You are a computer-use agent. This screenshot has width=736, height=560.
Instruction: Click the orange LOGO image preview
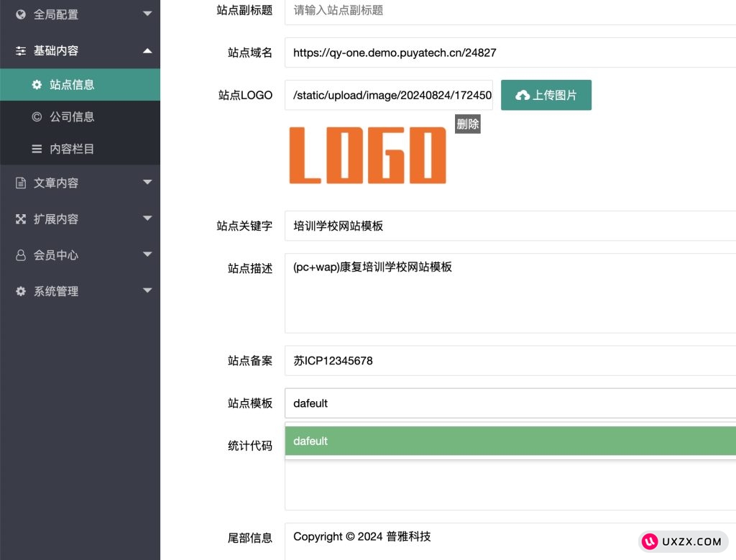(x=367, y=155)
